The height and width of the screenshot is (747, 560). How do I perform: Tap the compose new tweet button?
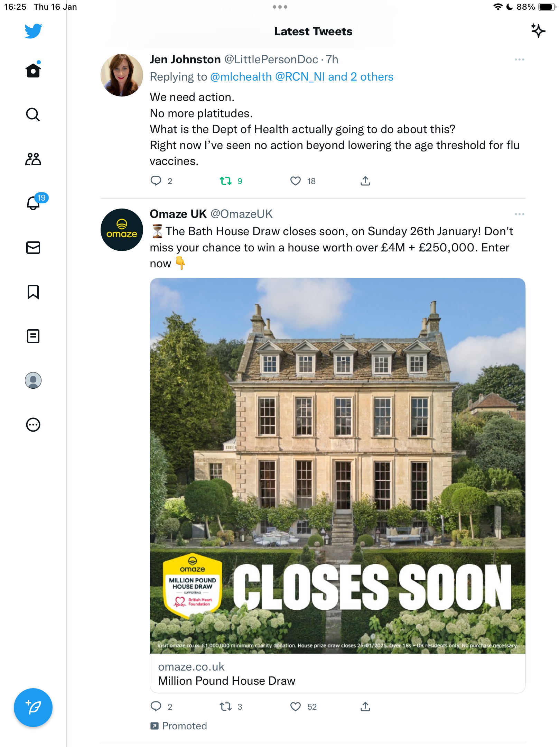click(33, 708)
